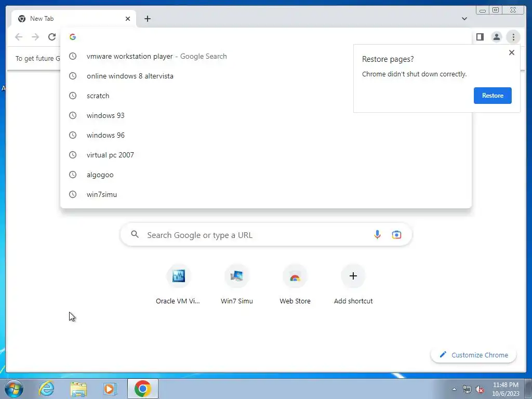Image resolution: width=532 pixels, height=399 pixels.
Task: Dismiss the Restore pages popup
Action: [512, 52]
